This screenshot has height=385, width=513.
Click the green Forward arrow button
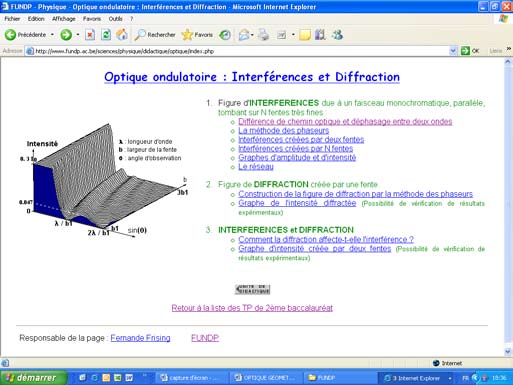pyautogui.click(x=66, y=35)
